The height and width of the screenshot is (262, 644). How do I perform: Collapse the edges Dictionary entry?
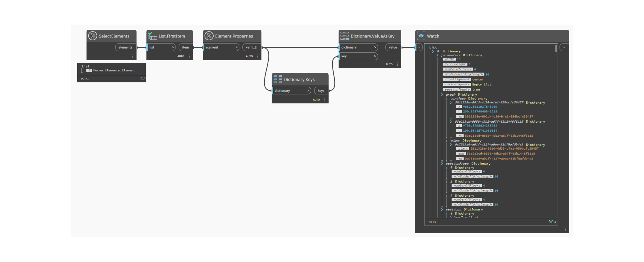(x=446, y=141)
